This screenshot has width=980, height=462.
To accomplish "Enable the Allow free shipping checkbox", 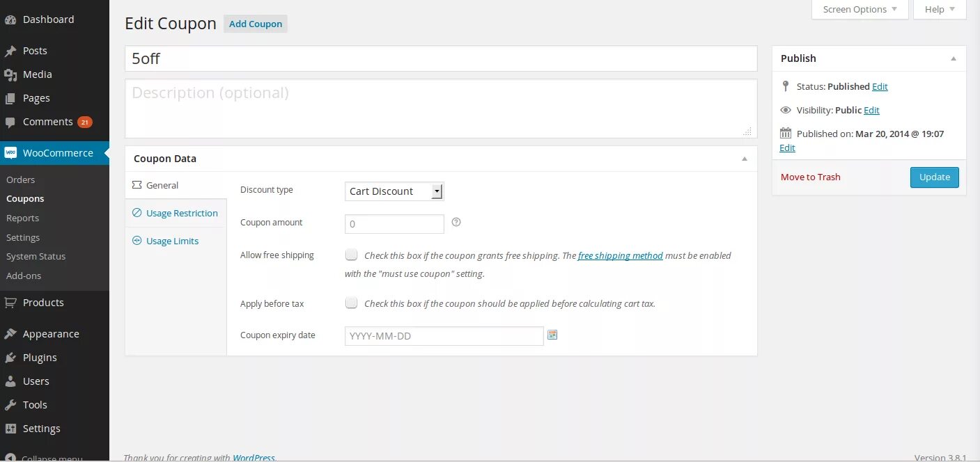I will click(352, 255).
